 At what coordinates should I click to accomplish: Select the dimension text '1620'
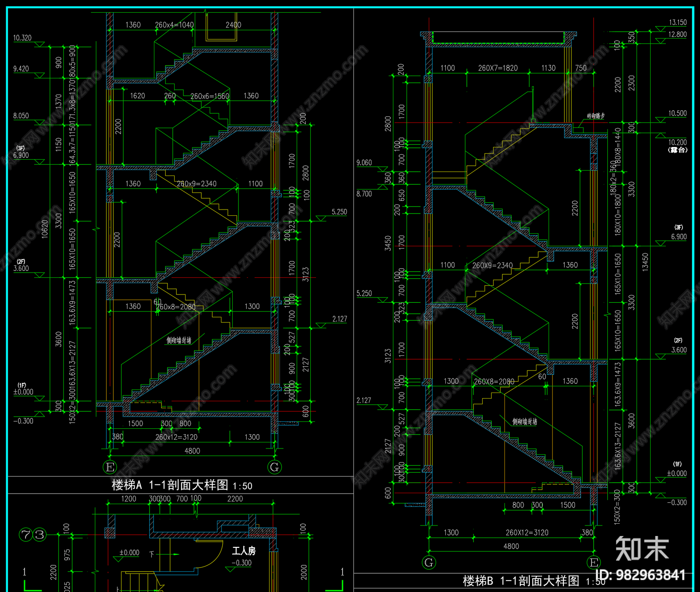click(137, 96)
